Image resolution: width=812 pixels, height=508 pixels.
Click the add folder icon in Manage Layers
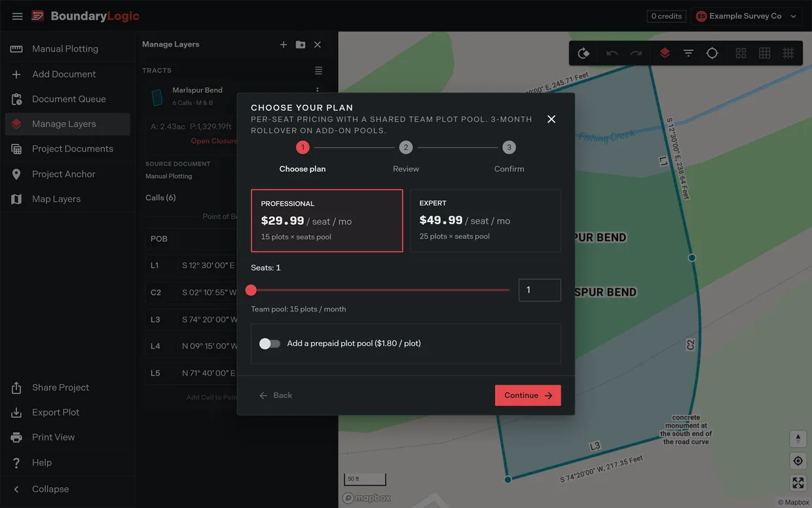coord(301,45)
